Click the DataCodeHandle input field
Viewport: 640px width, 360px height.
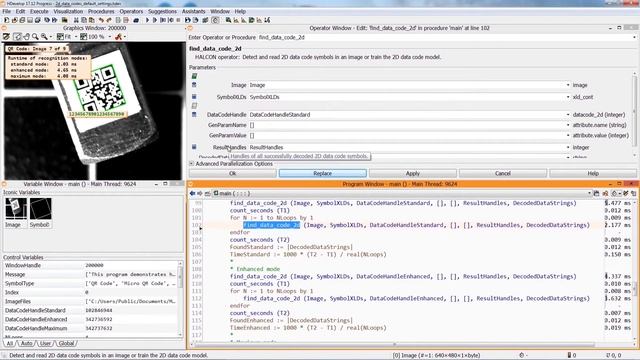[406, 115]
